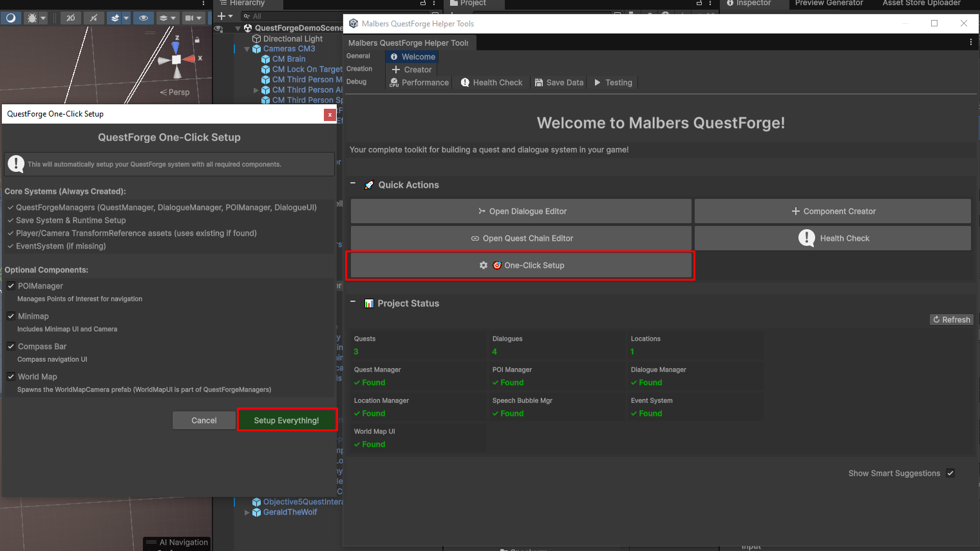Uncheck the POIManager optional component

coord(11,286)
